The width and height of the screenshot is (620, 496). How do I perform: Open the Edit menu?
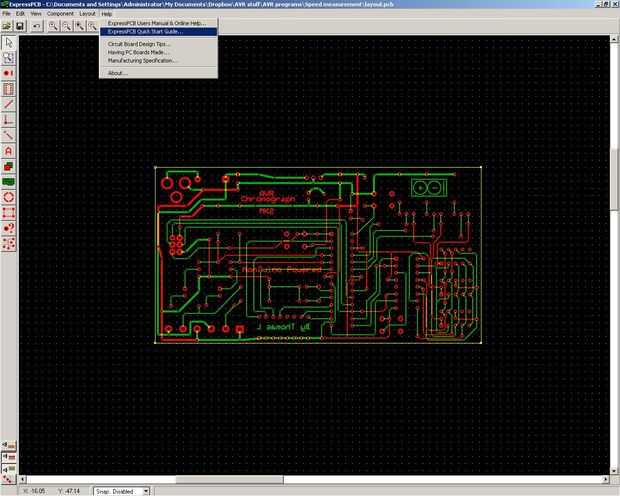coord(20,13)
